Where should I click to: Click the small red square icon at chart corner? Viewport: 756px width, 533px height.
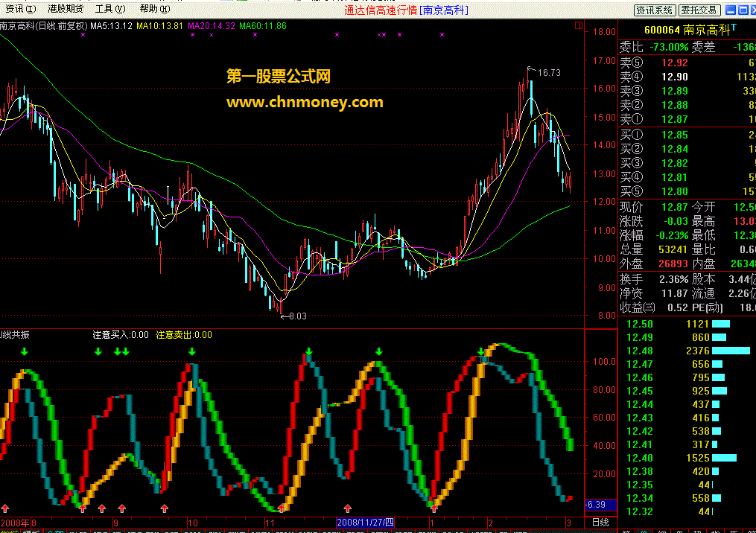(x=579, y=25)
